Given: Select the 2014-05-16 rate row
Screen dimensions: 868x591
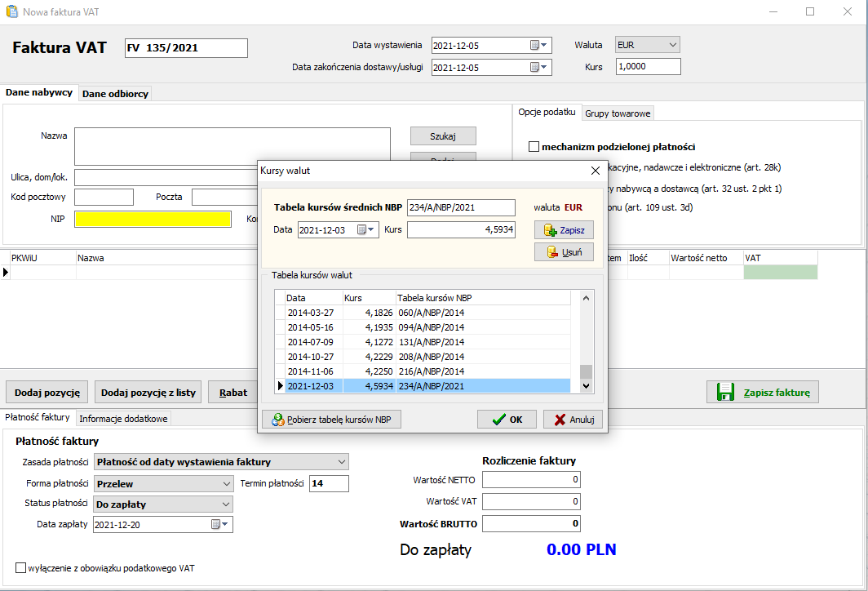Looking at the screenshot, I should pyautogui.click(x=423, y=327).
